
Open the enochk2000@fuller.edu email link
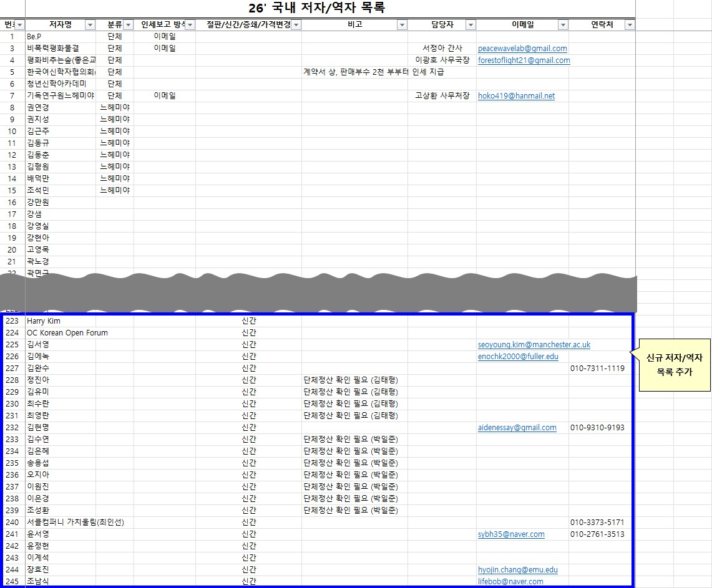pyautogui.click(x=518, y=357)
